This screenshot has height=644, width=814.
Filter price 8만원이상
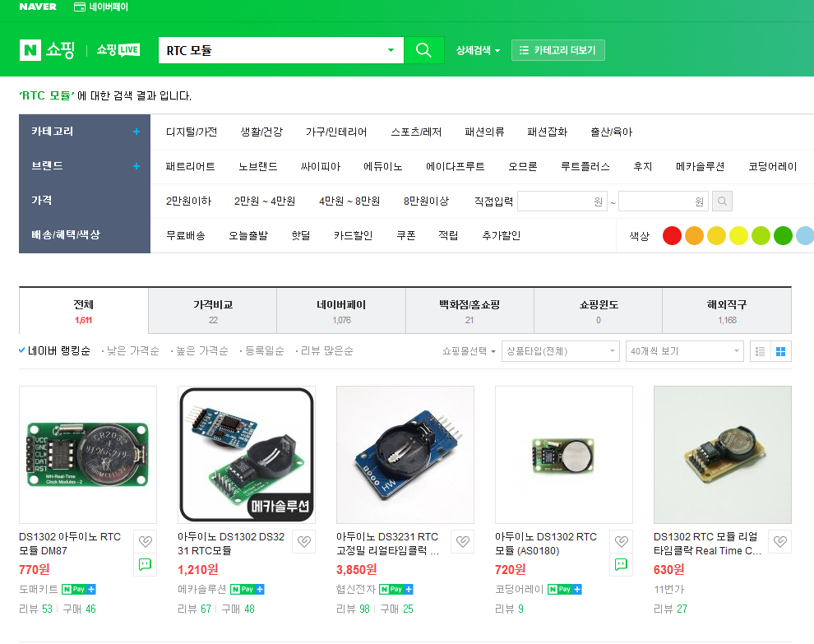coord(426,201)
